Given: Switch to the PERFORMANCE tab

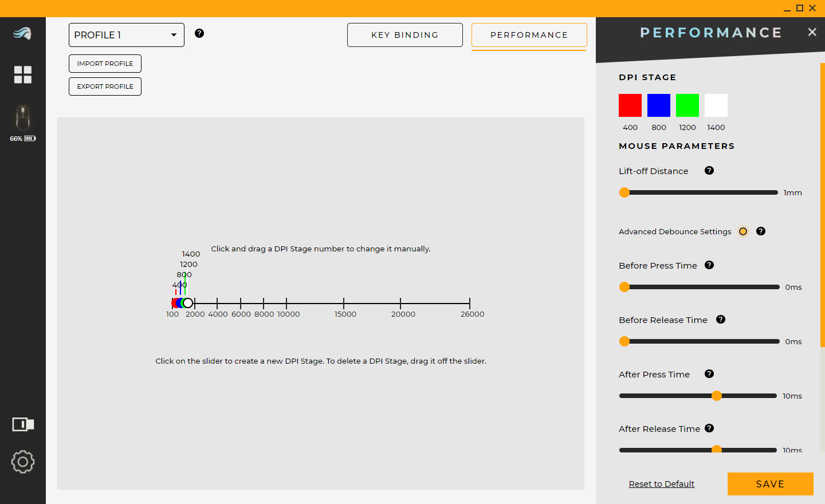Looking at the screenshot, I should pyautogui.click(x=529, y=35).
